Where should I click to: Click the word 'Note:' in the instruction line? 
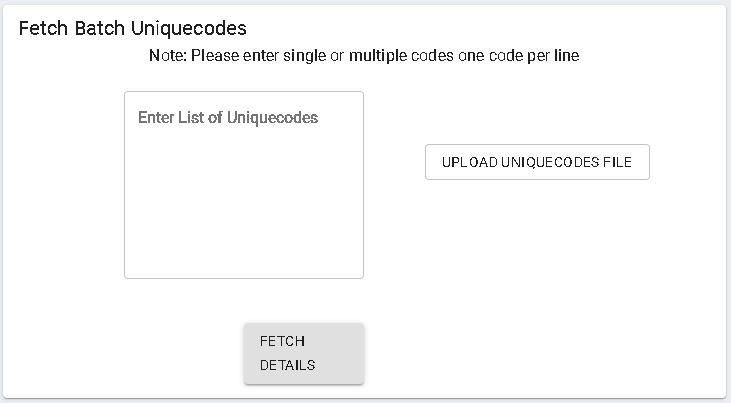(x=168, y=56)
